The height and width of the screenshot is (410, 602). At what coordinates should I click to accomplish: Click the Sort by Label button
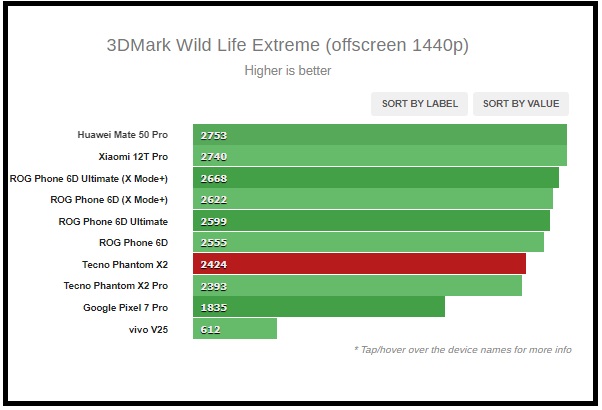[419, 103]
